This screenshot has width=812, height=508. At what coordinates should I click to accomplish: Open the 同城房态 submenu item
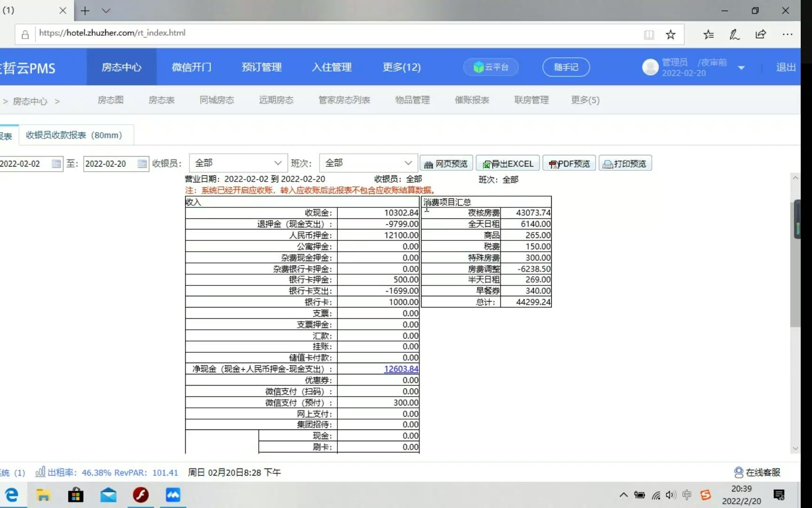click(x=217, y=100)
